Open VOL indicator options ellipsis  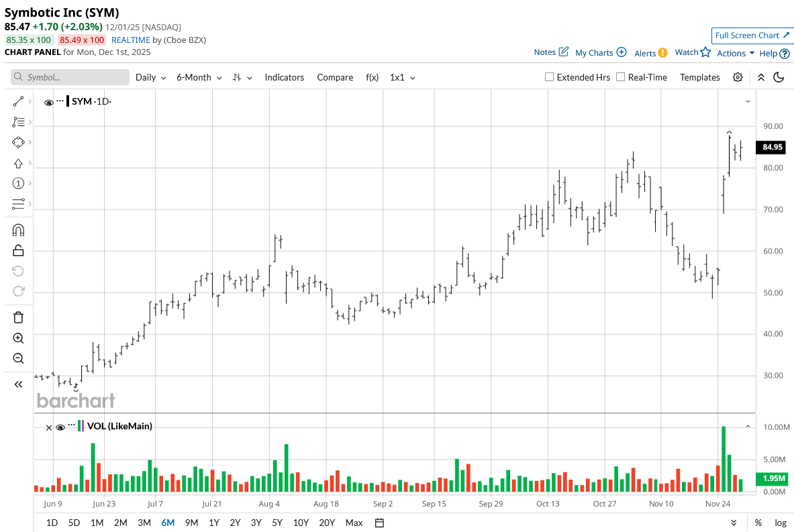point(71,426)
